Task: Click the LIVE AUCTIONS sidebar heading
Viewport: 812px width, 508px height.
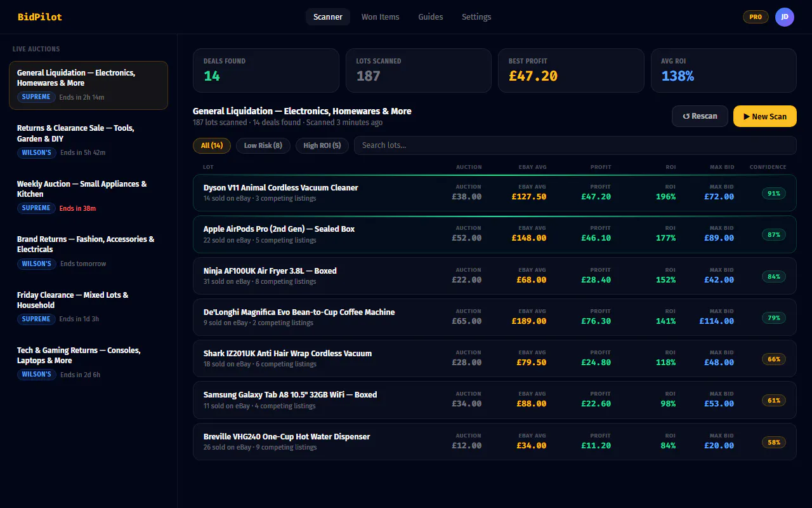Action: (36, 49)
